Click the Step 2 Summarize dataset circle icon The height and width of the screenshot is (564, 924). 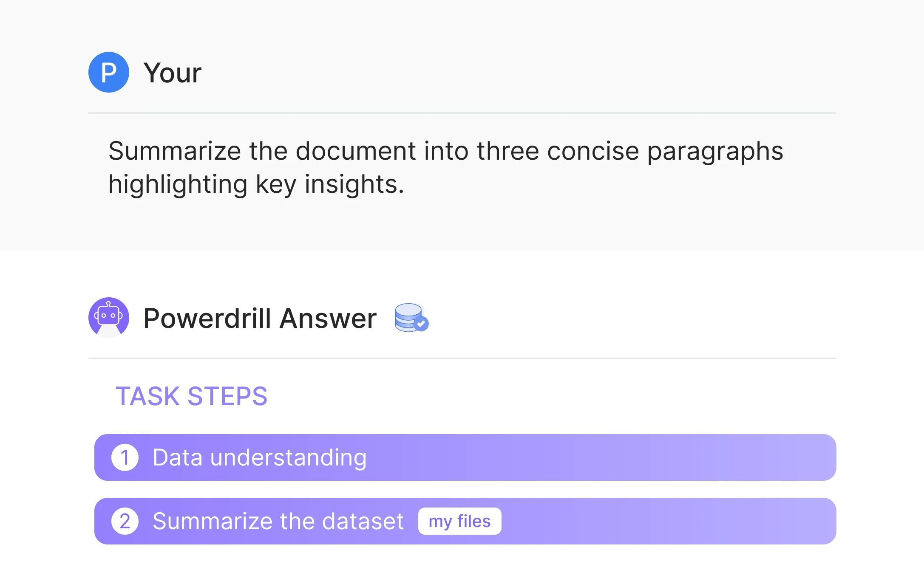click(125, 521)
